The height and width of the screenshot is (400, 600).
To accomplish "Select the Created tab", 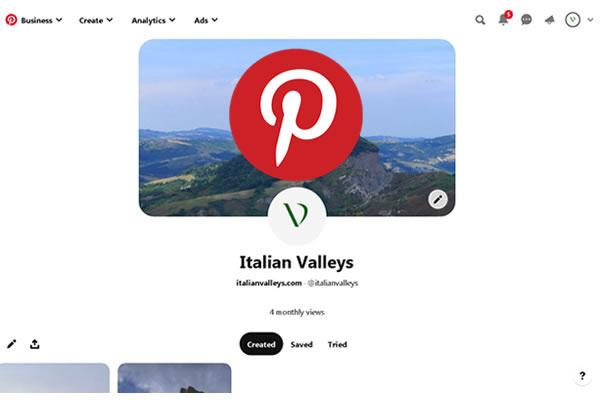I will tap(261, 344).
